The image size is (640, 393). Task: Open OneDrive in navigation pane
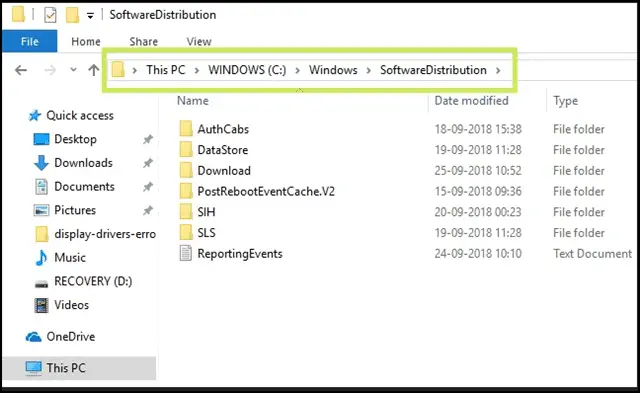click(x=71, y=337)
